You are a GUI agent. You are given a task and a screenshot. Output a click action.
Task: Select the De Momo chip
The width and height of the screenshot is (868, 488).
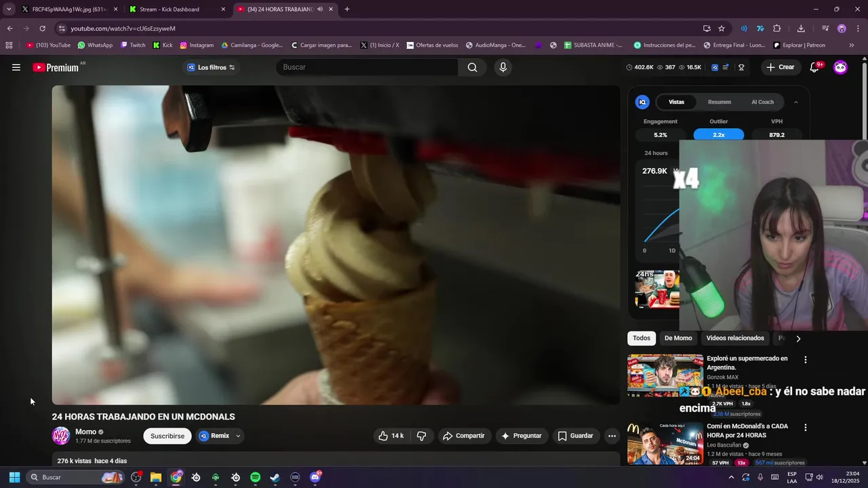678,338
